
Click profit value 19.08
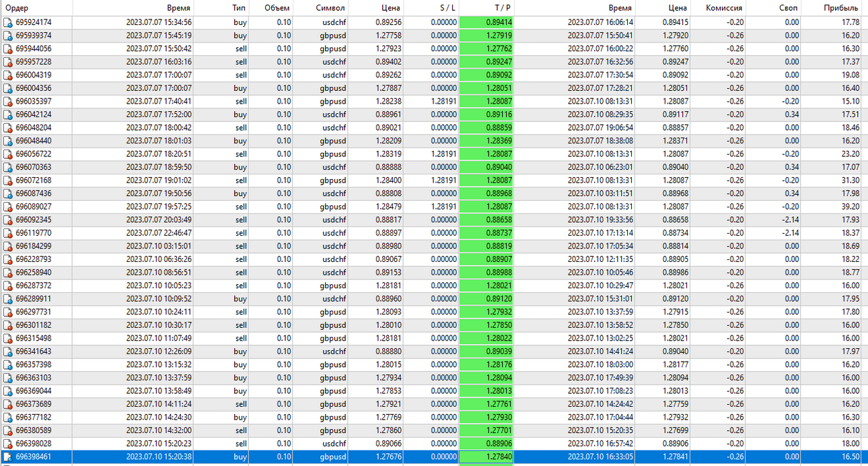pyautogui.click(x=850, y=75)
